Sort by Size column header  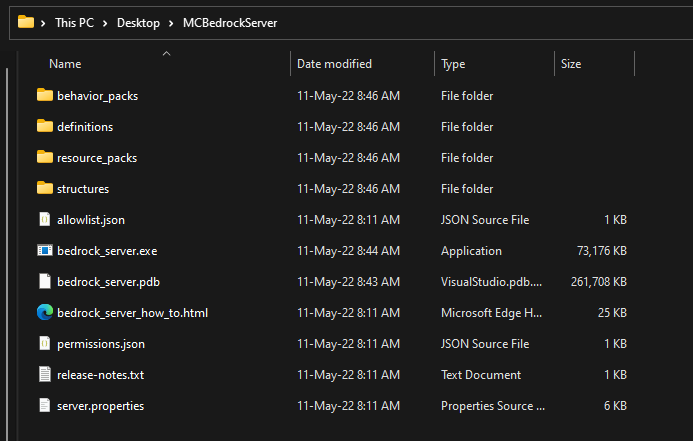pos(571,64)
